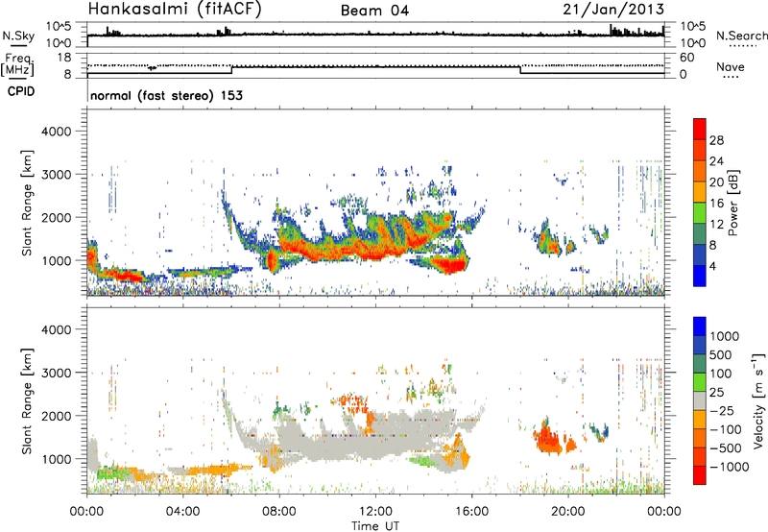This screenshot has height=532, width=768.
Task: Click the blue bottom segment of power color bar
Action: click(700, 276)
